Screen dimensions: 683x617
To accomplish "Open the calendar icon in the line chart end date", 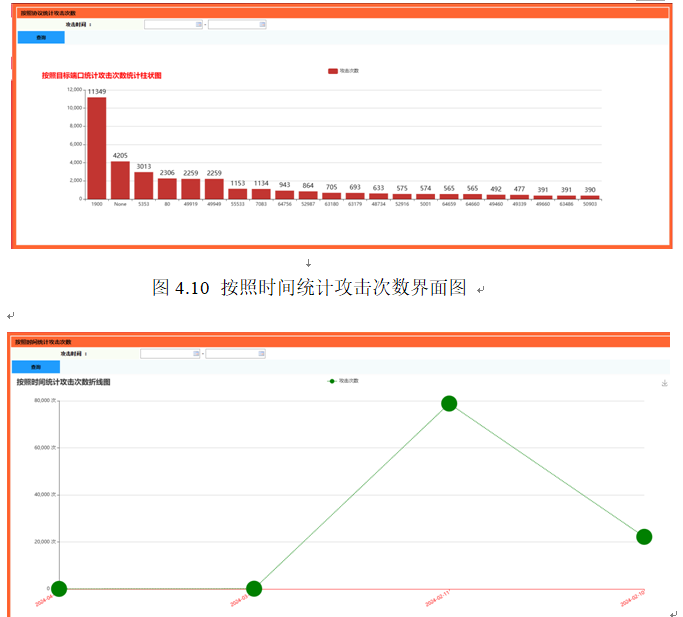I will click(262, 353).
